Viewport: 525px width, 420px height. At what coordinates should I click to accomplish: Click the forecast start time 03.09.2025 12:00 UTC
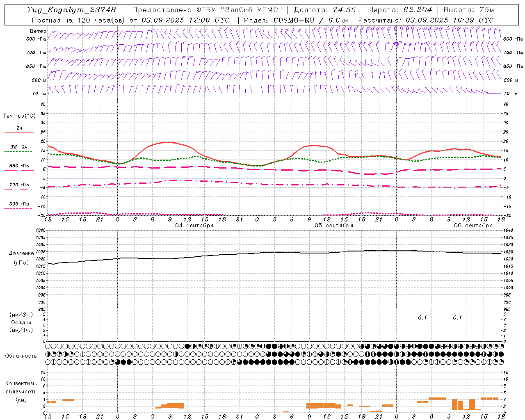click(185, 20)
